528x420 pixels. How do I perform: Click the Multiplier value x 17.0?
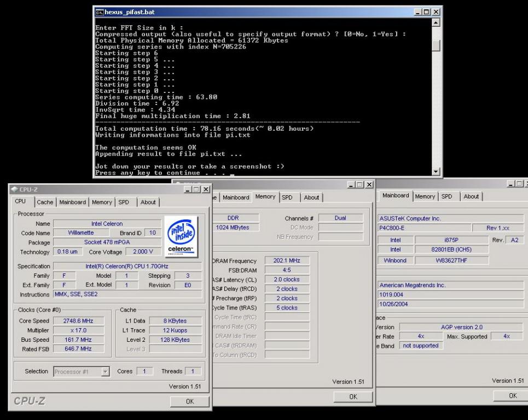[78, 330]
